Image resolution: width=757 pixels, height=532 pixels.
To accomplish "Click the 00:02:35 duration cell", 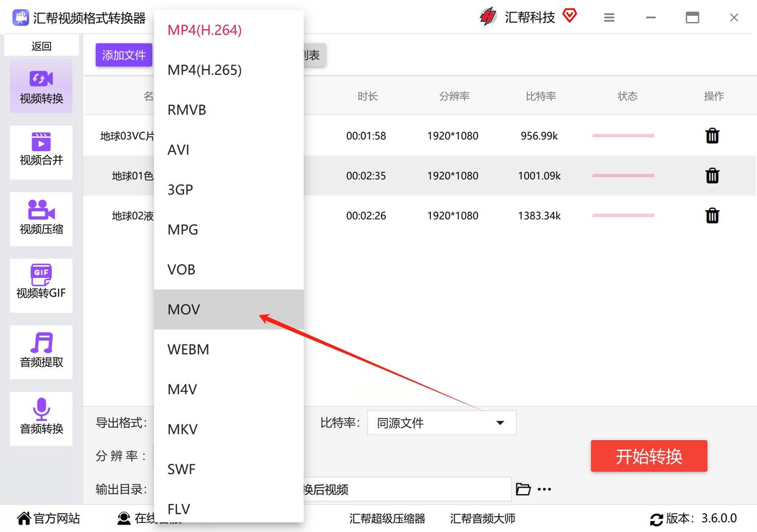I will click(x=366, y=176).
